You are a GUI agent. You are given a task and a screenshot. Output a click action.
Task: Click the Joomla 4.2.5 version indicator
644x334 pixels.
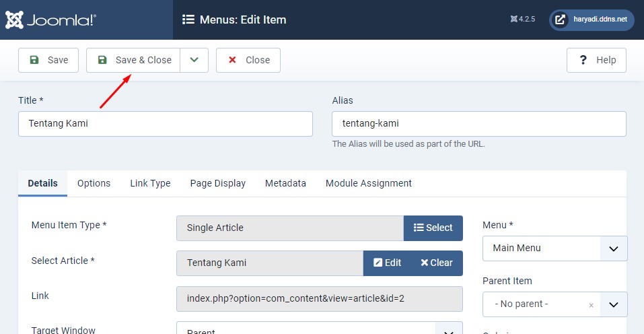click(523, 20)
